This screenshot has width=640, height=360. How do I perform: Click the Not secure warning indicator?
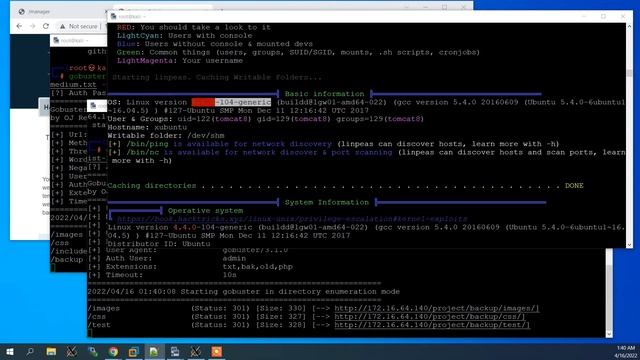80,26
